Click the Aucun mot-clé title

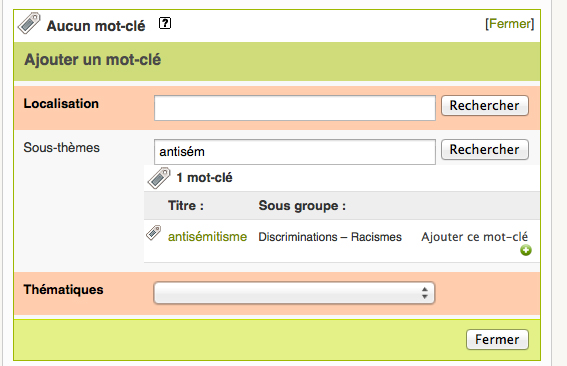(x=96, y=26)
